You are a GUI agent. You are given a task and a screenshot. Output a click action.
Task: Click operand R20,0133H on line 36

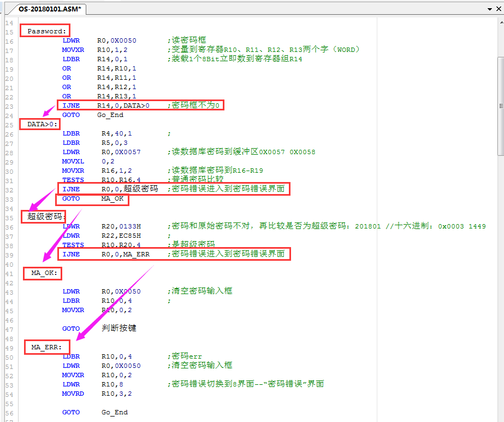121,227
